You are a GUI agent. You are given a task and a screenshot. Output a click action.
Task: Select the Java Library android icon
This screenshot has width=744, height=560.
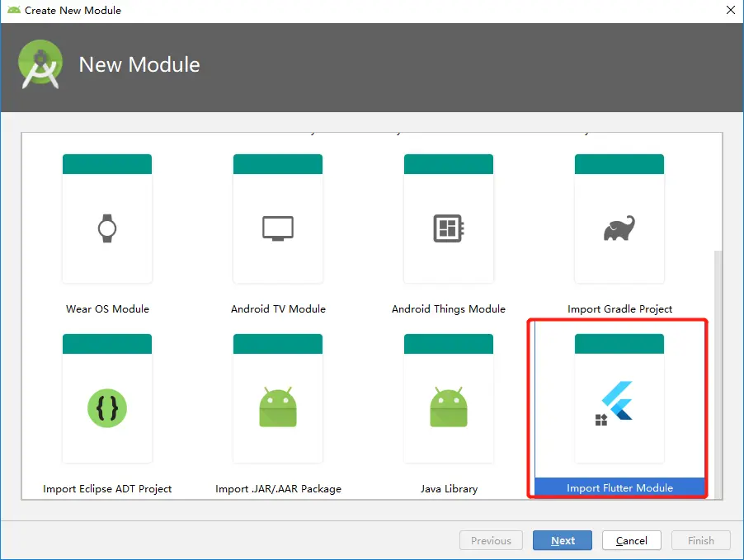449,407
